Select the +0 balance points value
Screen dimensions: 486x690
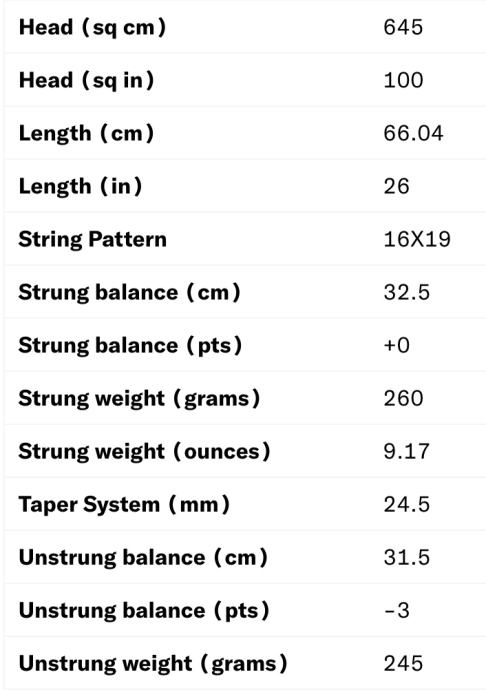point(397,345)
